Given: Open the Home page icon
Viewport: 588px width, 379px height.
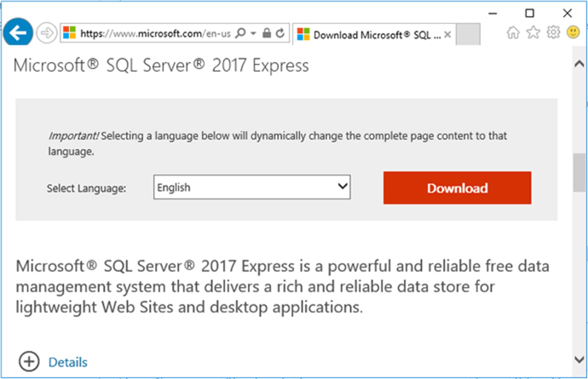Looking at the screenshot, I should [513, 32].
